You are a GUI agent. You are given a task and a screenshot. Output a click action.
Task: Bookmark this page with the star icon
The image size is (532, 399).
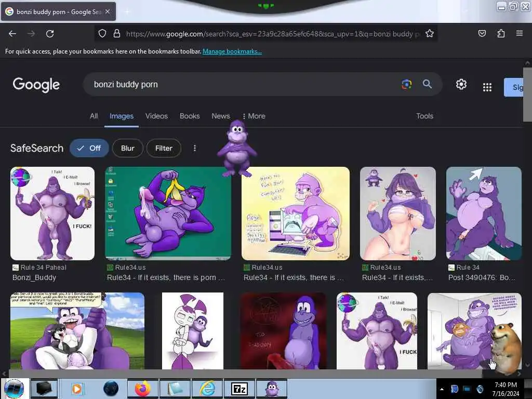point(430,34)
